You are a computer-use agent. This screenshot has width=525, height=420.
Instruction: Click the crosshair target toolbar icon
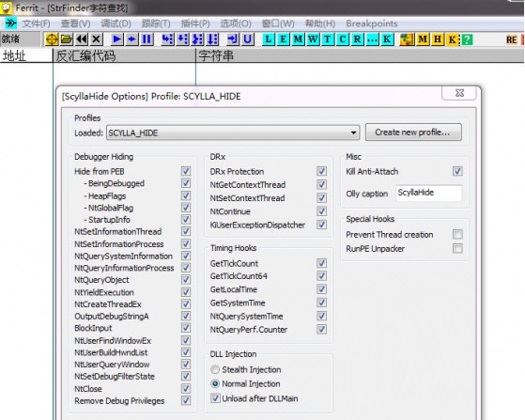tap(52, 39)
